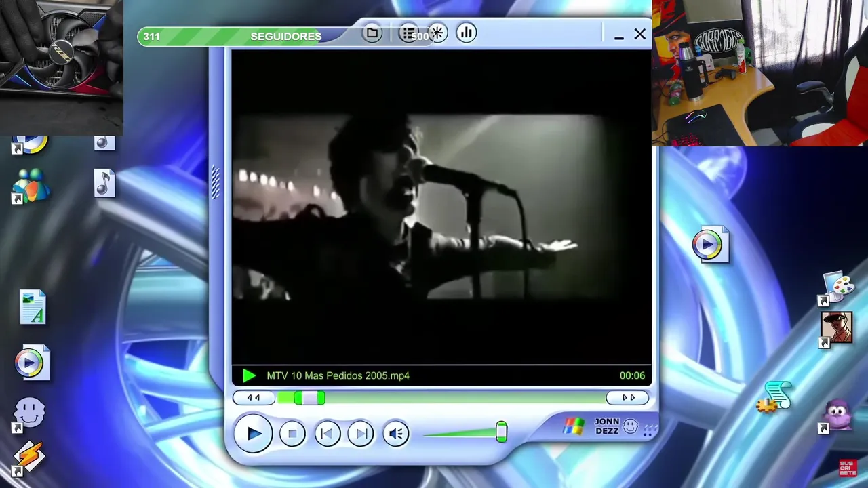This screenshot has height=488, width=868.
Task: Skip to previous track
Action: click(328, 434)
